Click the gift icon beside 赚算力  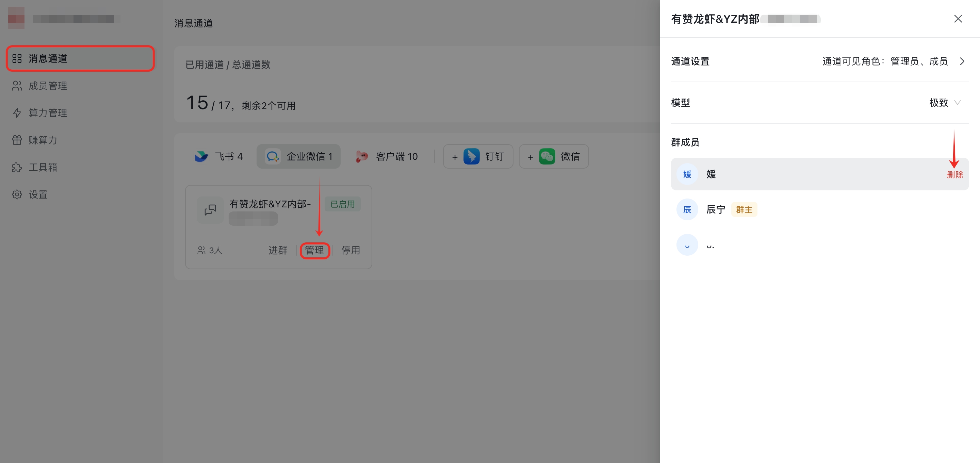point(17,140)
